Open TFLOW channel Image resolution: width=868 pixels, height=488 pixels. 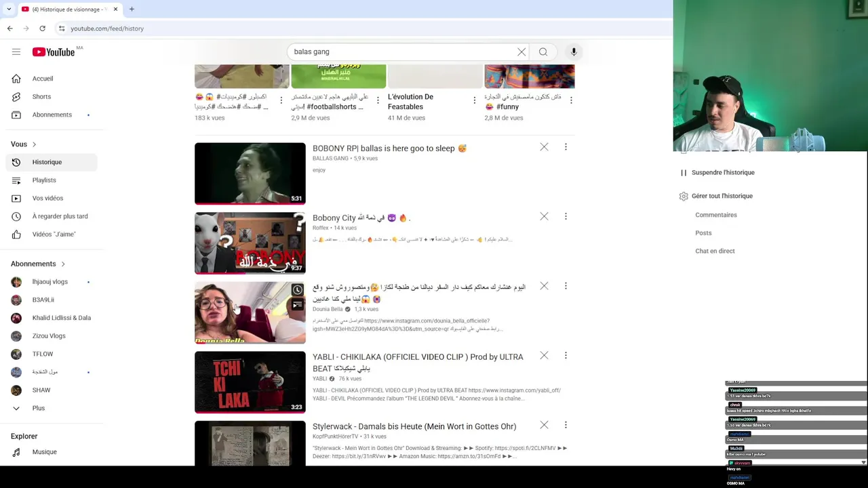click(52, 354)
